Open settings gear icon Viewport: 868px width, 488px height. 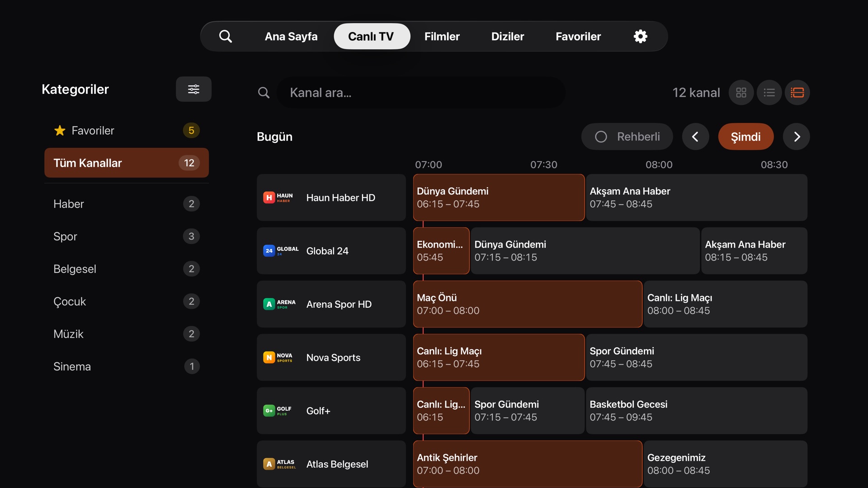tap(640, 36)
